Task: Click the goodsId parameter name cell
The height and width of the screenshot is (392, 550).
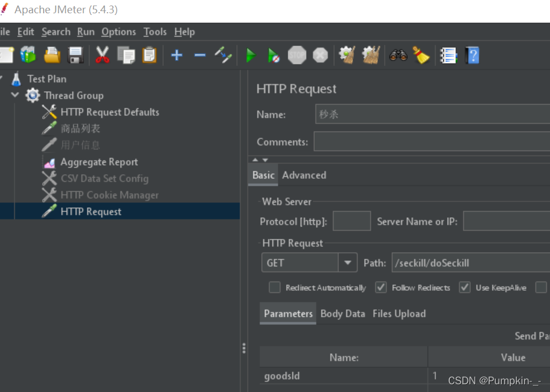Action: click(x=344, y=376)
